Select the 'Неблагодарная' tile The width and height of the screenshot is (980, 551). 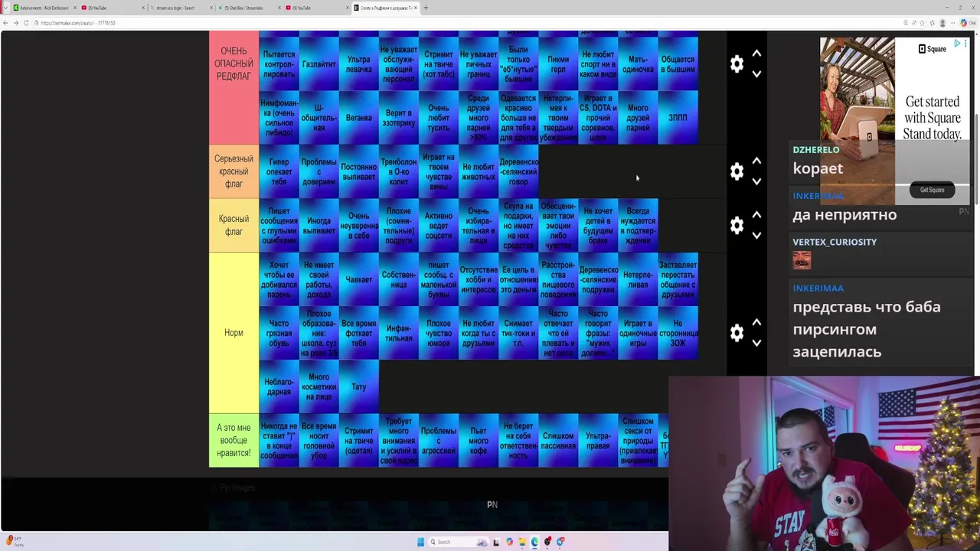279,386
